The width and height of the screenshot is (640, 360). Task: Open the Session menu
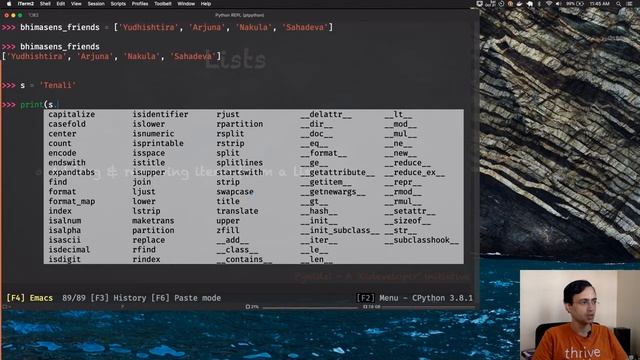tap(96, 4)
